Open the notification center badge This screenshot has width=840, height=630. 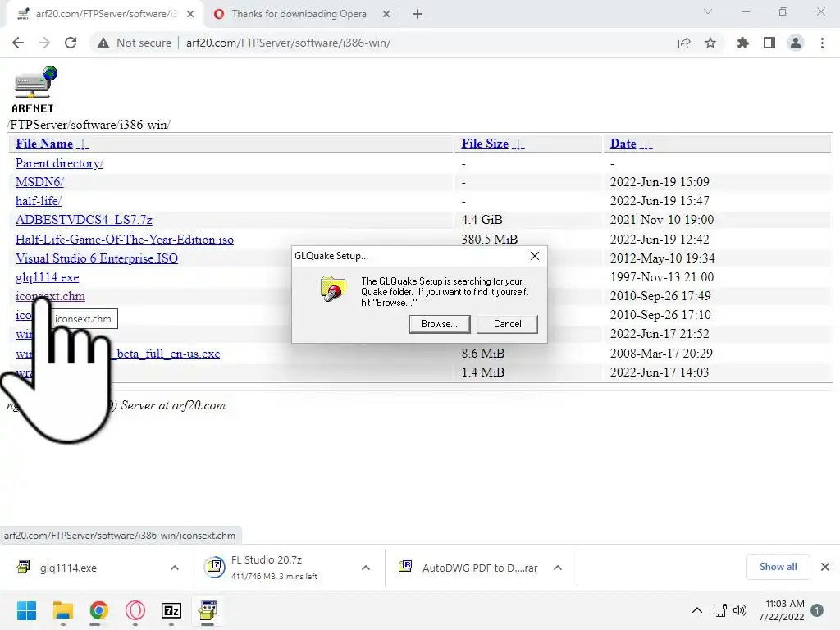(x=817, y=610)
